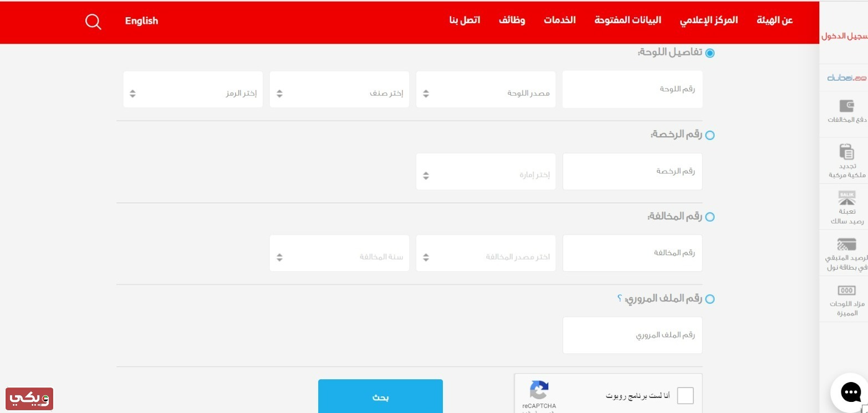This screenshot has height=413, width=868.
Task: Select the رقم الملف المروري radio option
Action: click(x=710, y=300)
